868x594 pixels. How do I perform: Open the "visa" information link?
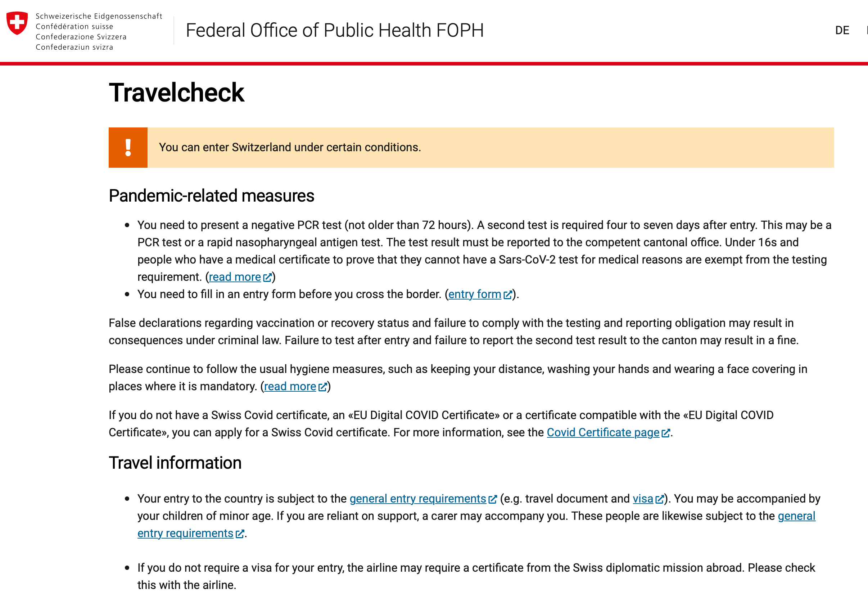tap(643, 498)
